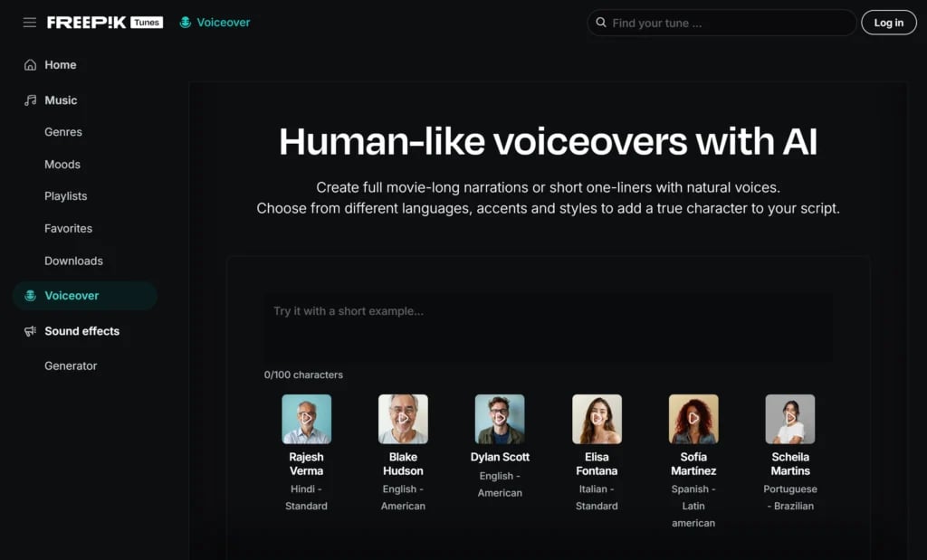Play Blake Hudson's voice sample

pyautogui.click(x=403, y=418)
